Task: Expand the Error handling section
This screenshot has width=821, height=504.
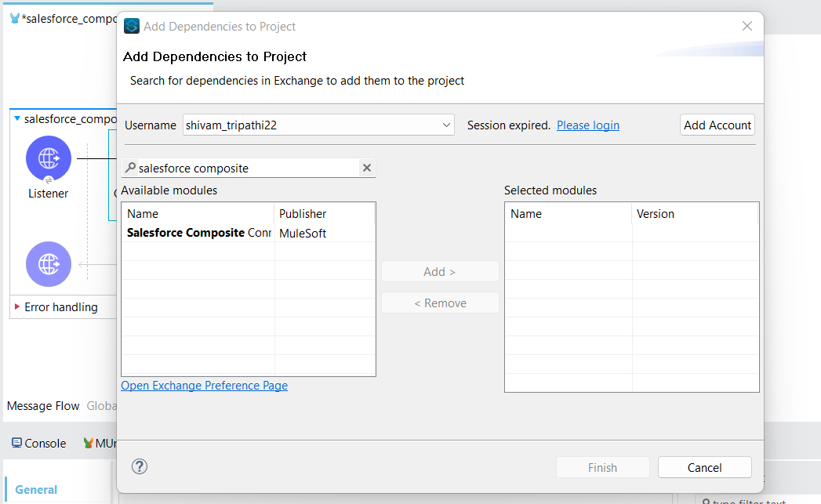Action: (x=17, y=306)
